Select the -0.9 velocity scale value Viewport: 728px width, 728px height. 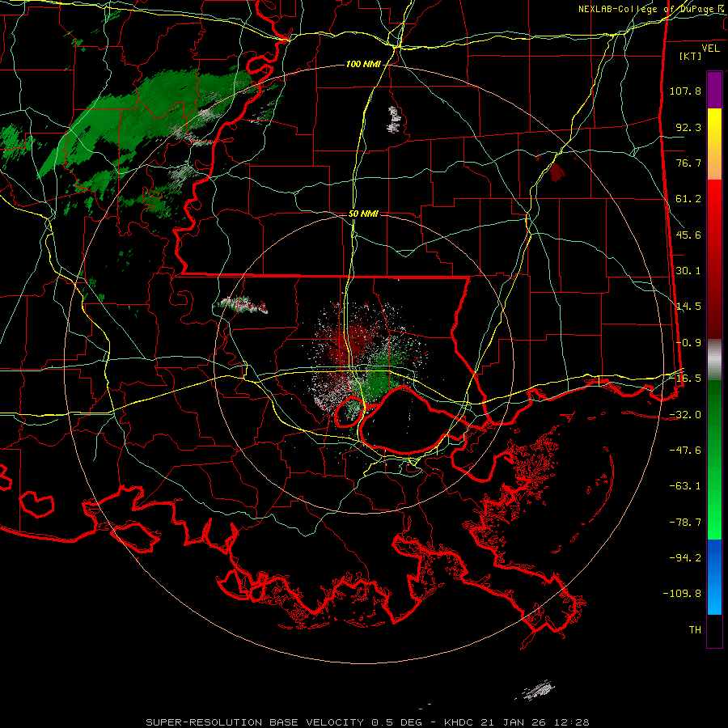(x=688, y=343)
